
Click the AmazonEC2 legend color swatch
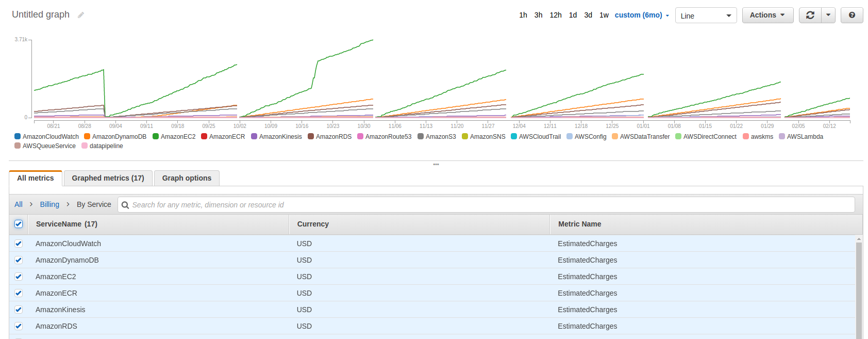click(x=156, y=136)
